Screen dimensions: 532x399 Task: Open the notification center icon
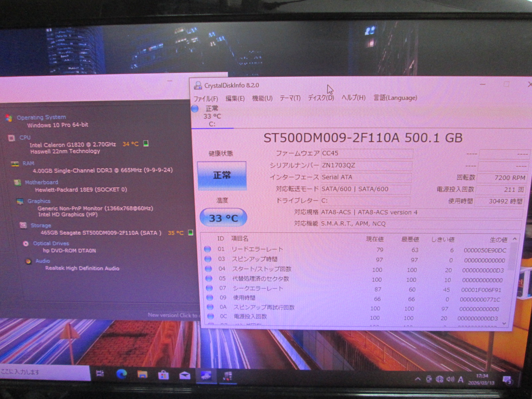pos(507,380)
